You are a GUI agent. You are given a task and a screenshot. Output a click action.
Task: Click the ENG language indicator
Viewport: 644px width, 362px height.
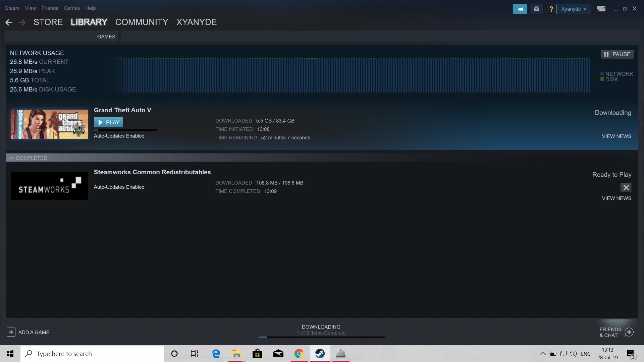(586, 354)
